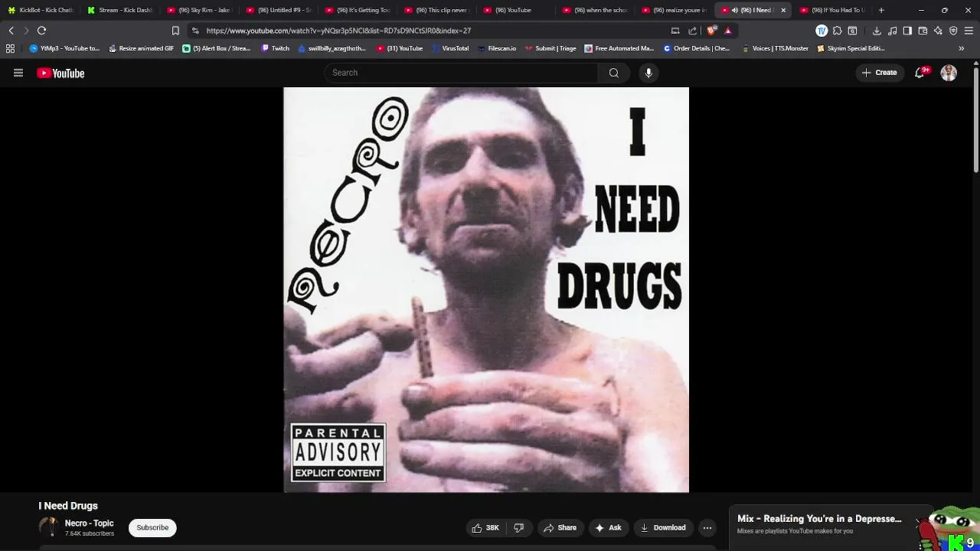Reload the page with refresh icon
The width and height of the screenshot is (980, 551).
[41, 31]
